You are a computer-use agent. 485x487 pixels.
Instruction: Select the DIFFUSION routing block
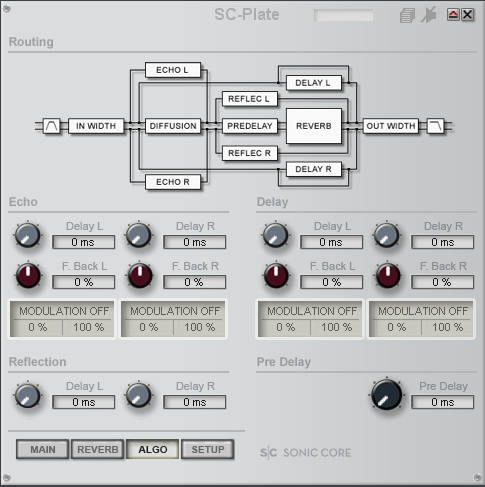173,126
